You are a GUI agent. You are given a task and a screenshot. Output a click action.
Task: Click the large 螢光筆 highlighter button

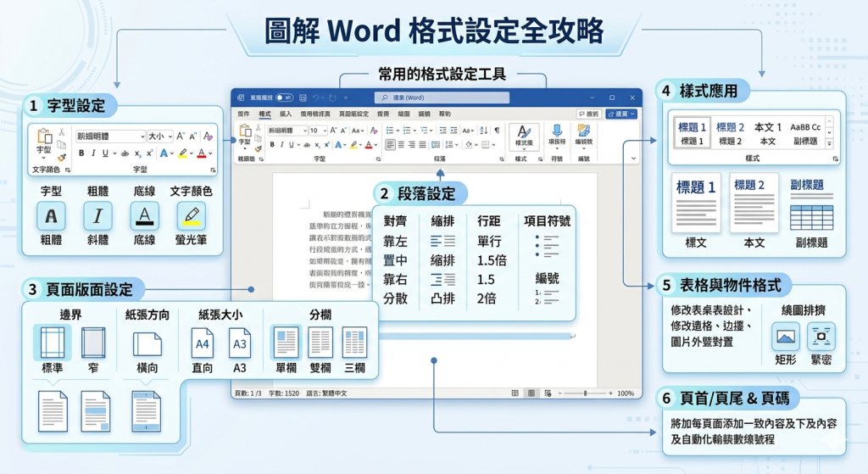pyautogui.click(x=191, y=216)
